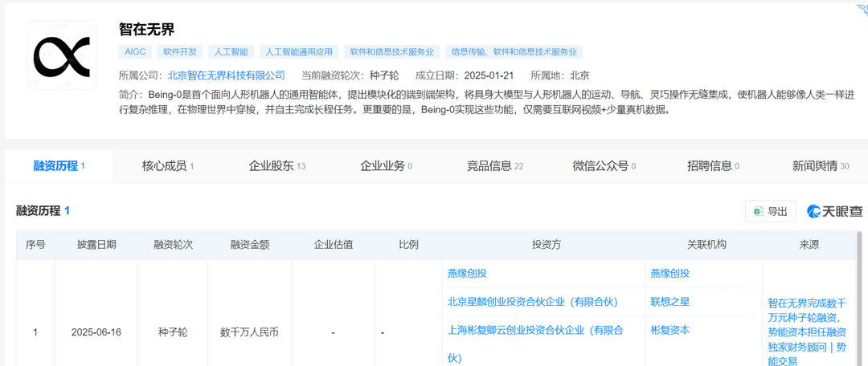Click the 融资金额 column header

tap(250, 245)
